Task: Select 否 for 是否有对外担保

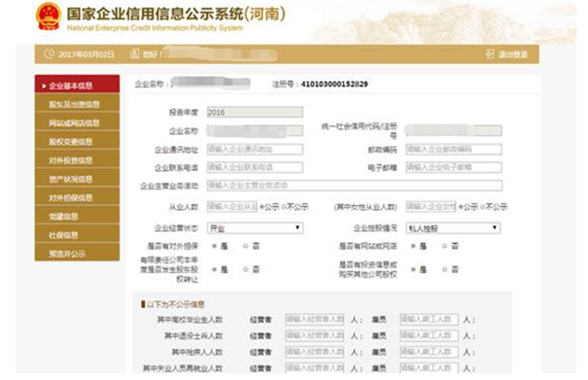Action: click(246, 246)
